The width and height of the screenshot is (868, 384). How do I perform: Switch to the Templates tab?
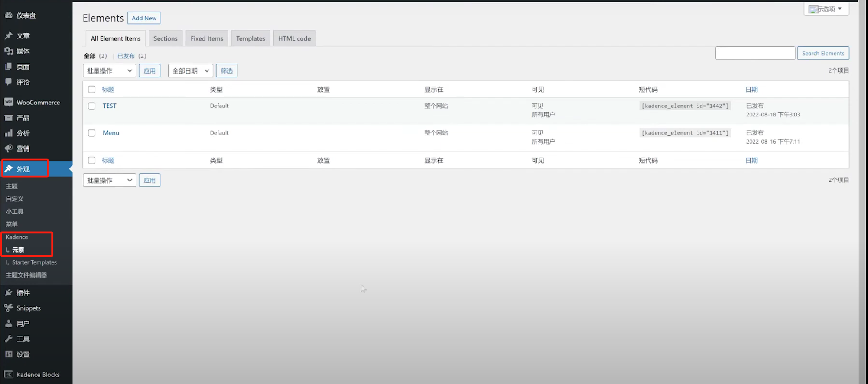(250, 38)
